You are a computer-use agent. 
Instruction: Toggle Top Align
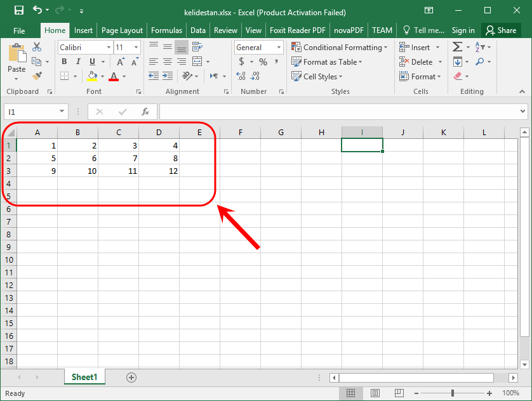(x=154, y=46)
